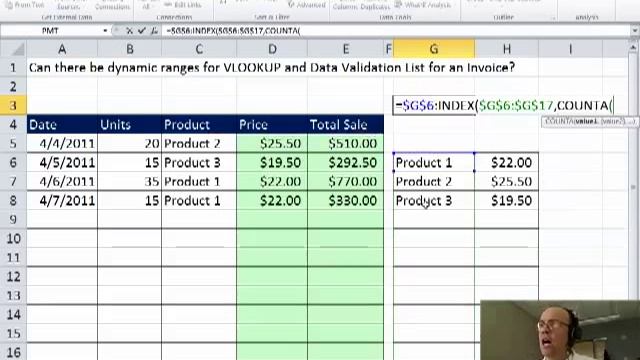Click the COUNTA function tooltip
The image size is (640, 360).
pyautogui.click(x=589, y=122)
